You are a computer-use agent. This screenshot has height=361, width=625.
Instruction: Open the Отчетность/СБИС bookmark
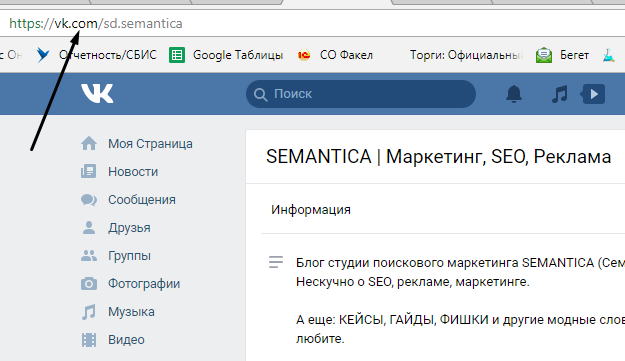coord(96,55)
